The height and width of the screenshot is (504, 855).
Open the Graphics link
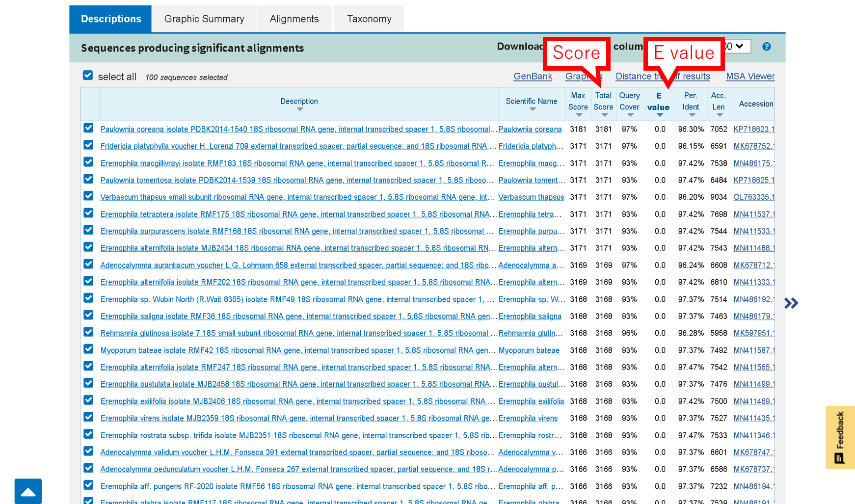[x=584, y=76]
